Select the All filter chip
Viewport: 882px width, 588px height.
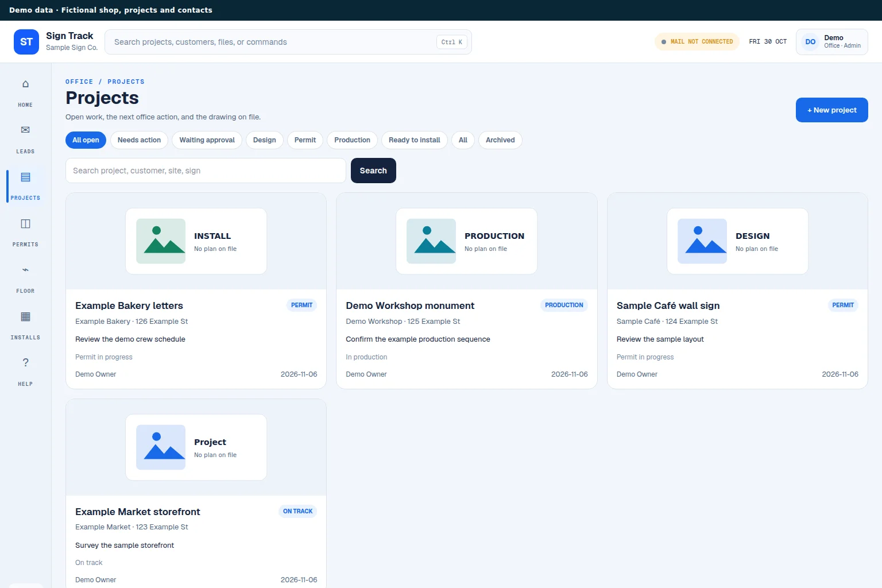pos(463,140)
